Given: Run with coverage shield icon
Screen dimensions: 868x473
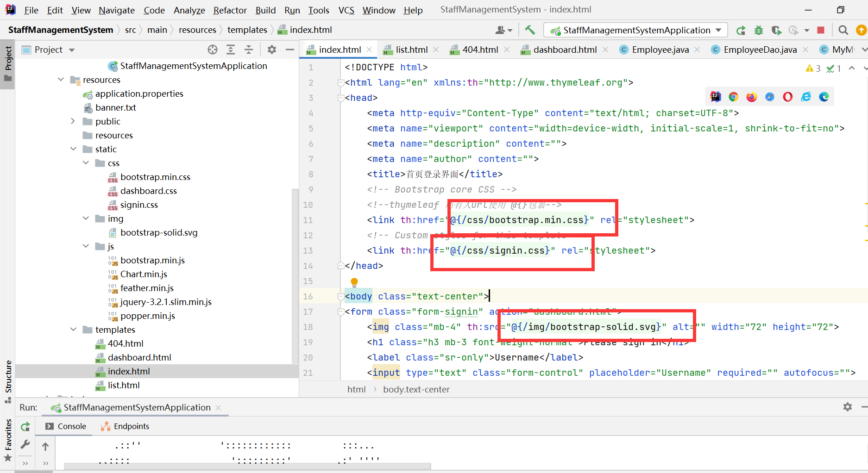Looking at the screenshot, I should coord(776,30).
